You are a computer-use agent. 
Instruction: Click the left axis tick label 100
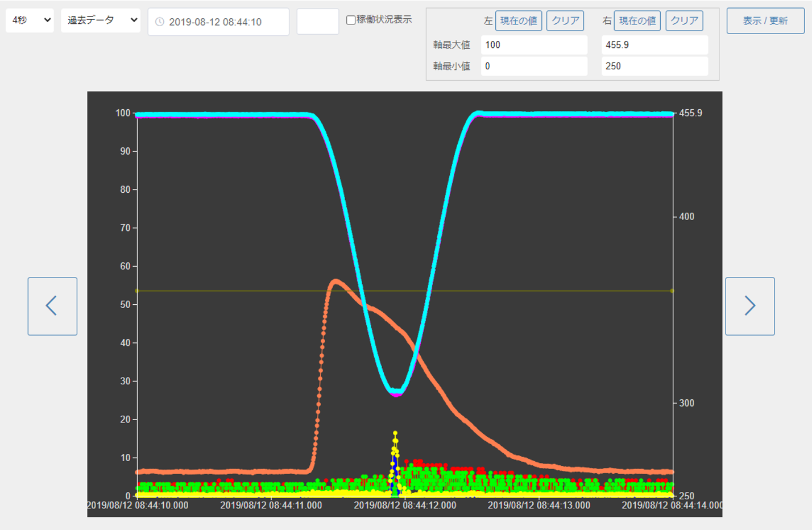click(x=123, y=113)
